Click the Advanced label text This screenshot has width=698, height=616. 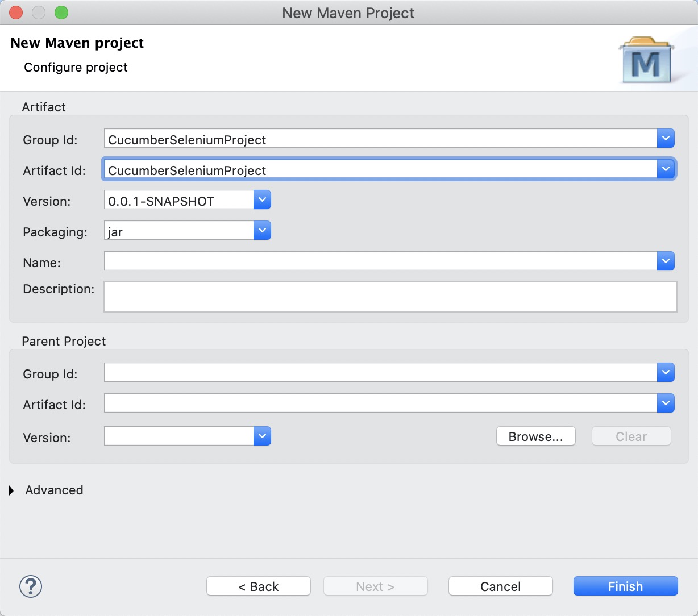coord(54,490)
